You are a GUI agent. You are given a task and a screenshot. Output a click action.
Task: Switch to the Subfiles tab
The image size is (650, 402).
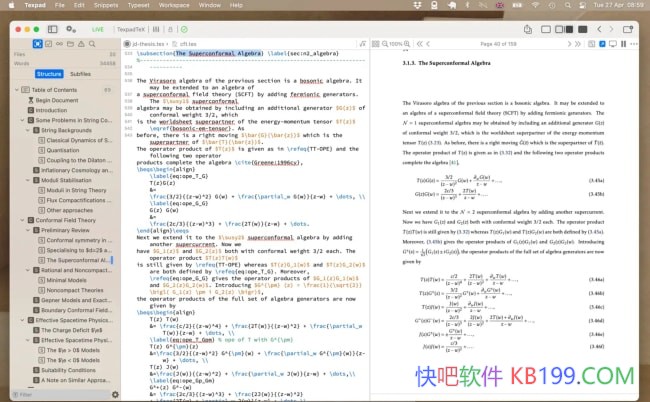click(x=81, y=74)
